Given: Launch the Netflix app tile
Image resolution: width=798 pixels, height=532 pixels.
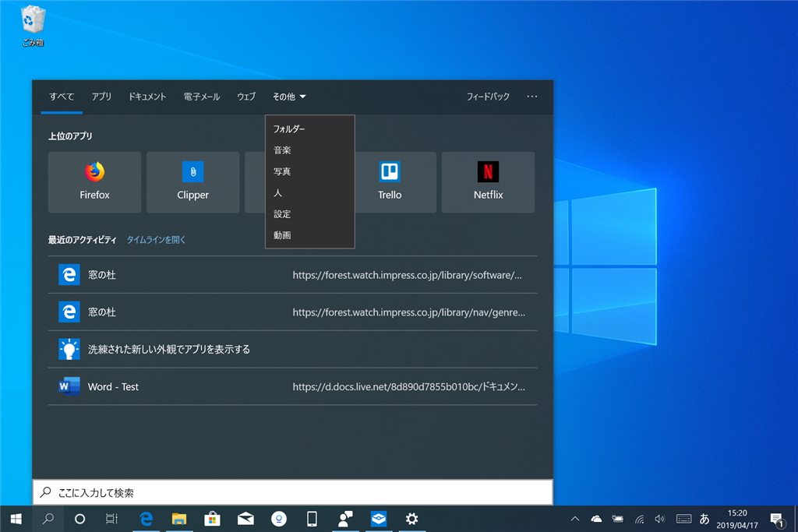Looking at the screenshot, I should [x=488, y=182].
